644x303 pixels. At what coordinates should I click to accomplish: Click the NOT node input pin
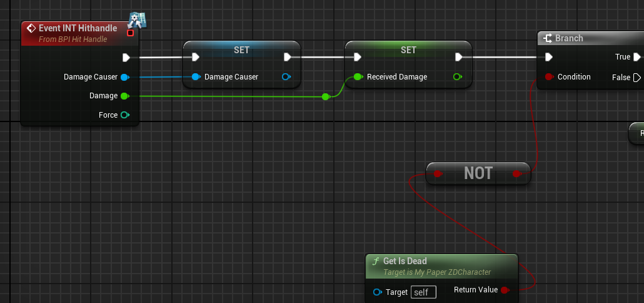click(x=438, y=174)
